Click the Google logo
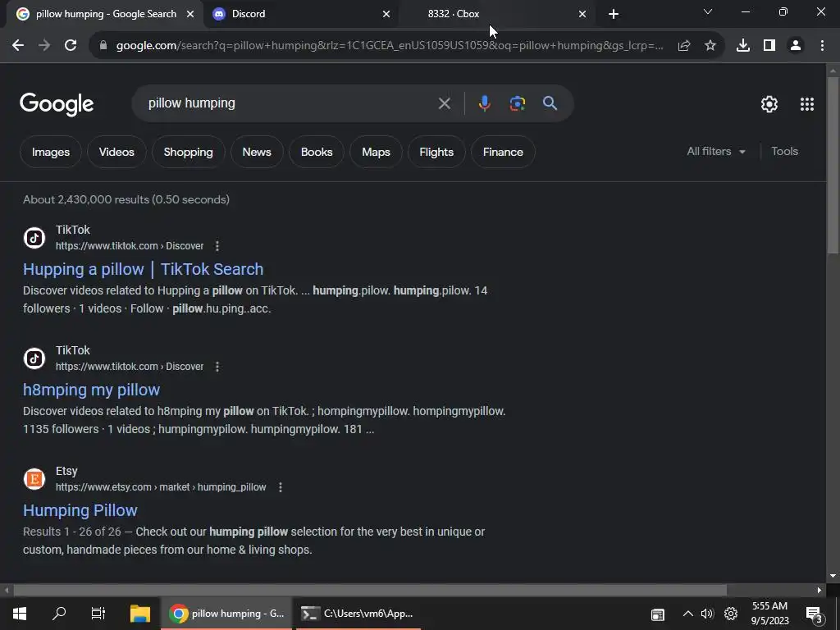 click(57, 104)
